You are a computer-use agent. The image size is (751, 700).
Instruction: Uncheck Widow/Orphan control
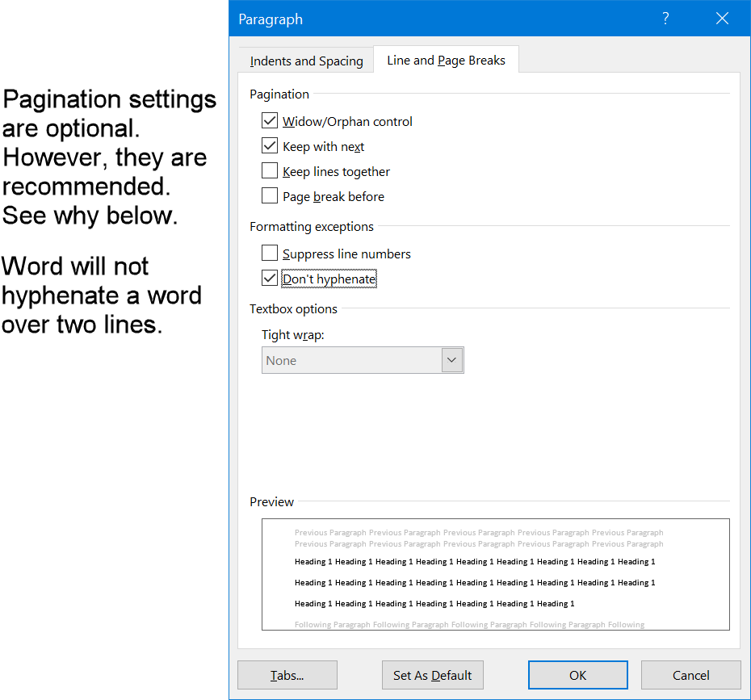(270, 120)
